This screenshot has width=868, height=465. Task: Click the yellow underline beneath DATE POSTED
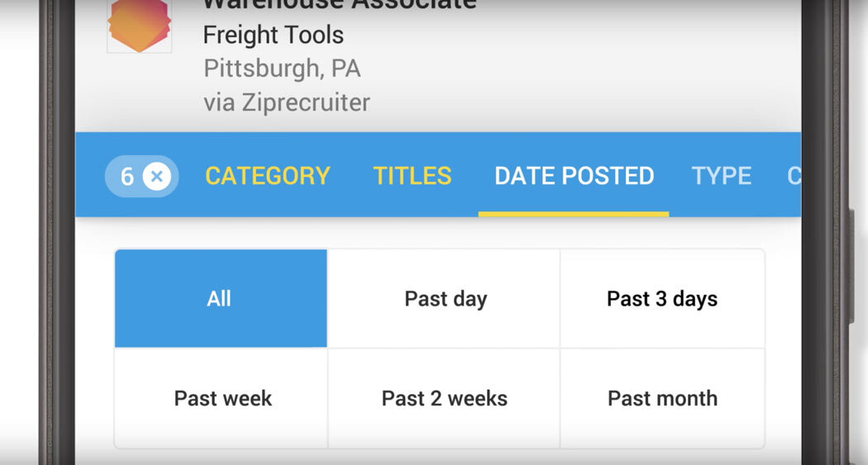(x=574, y=214)
